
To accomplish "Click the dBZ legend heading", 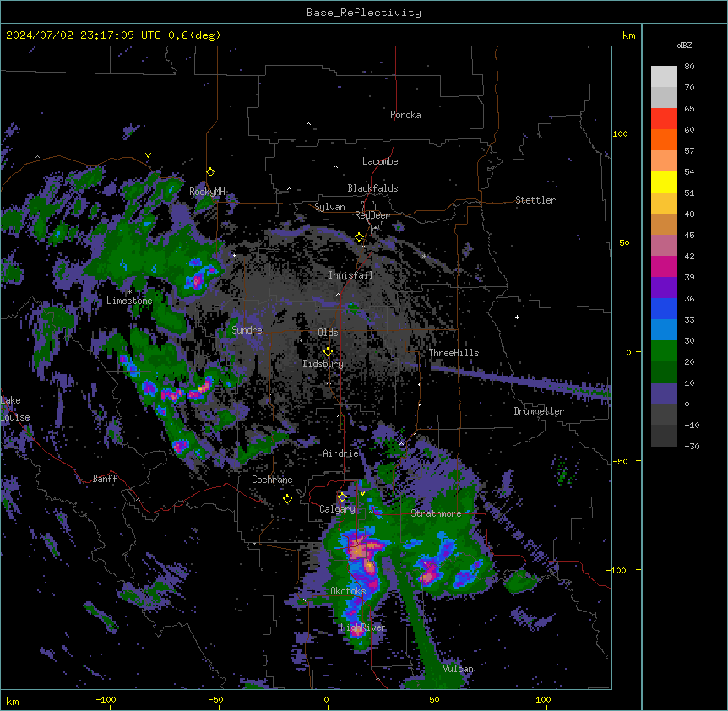I will tap(684, 45).
